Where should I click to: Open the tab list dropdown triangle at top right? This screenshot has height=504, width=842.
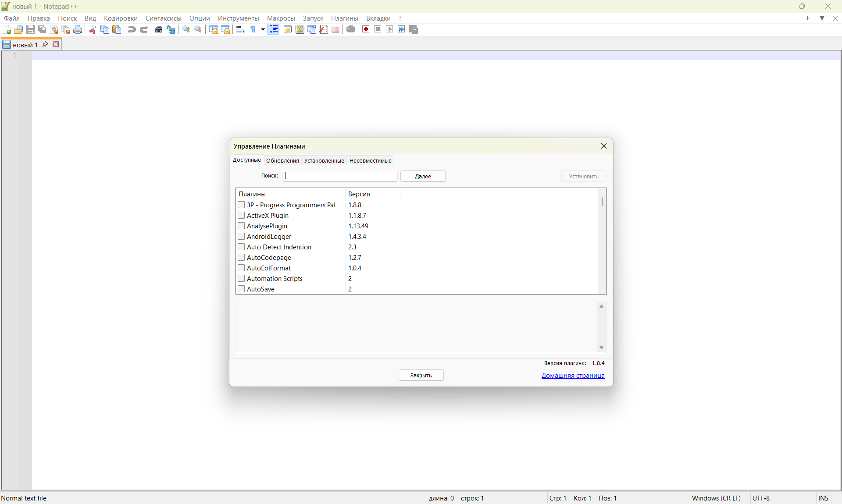[x=822, y=18]
